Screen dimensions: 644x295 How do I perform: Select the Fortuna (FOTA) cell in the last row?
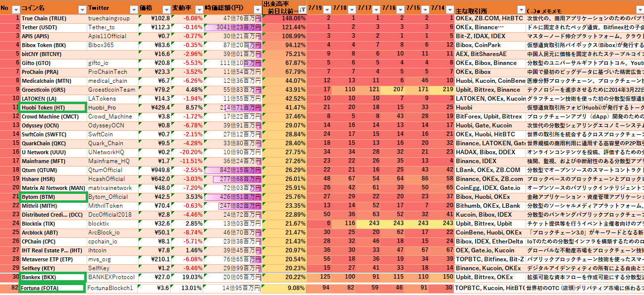[53, 288]
